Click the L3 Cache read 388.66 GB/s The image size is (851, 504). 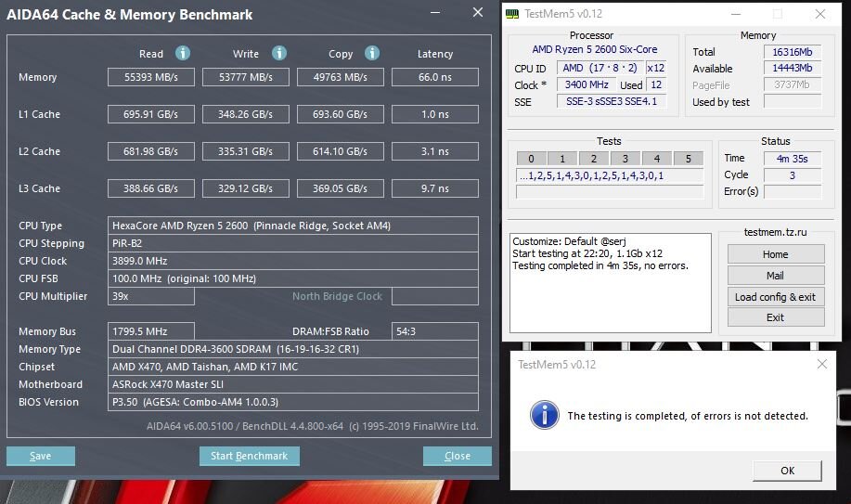pos(151,188)
